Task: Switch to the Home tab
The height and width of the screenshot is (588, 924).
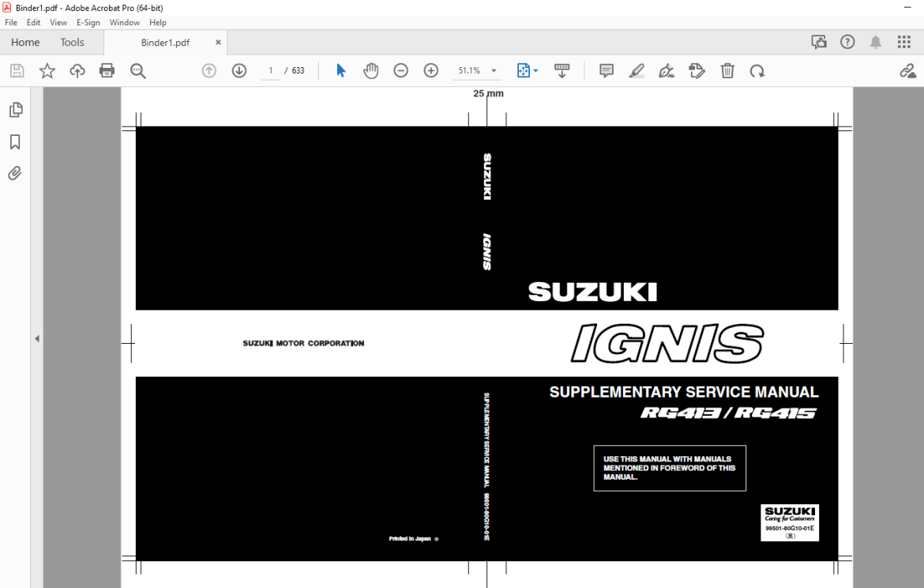Action: (25, 43)
